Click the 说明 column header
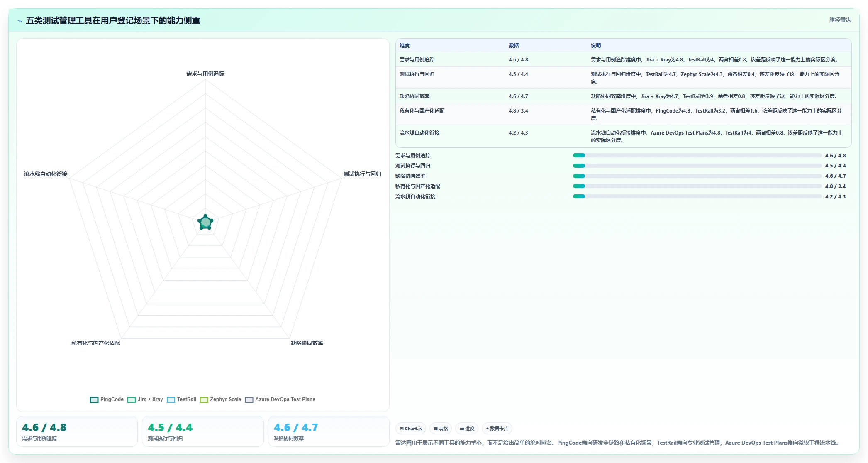The image size is (868, 463). coord(596,46)
